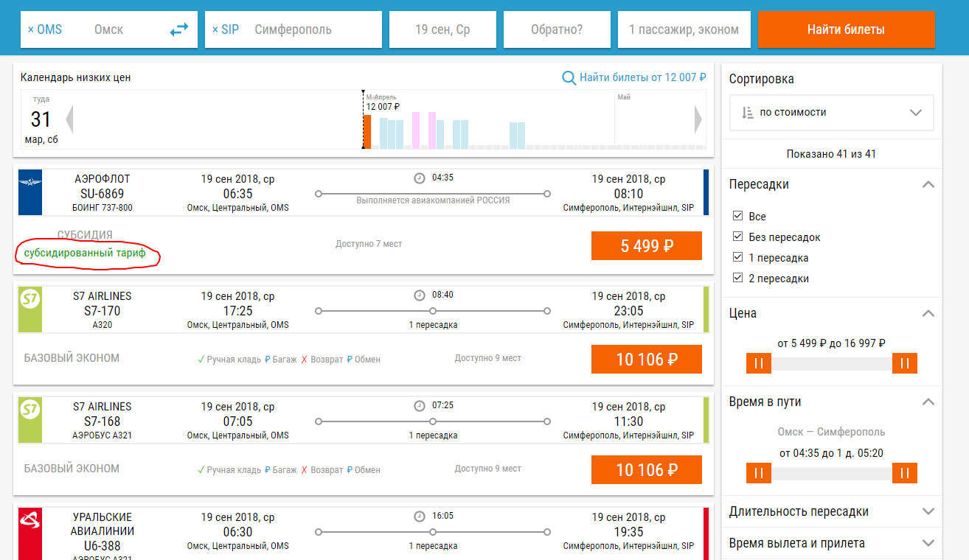Click the Доступно 7 мест text

pos(369,243)
